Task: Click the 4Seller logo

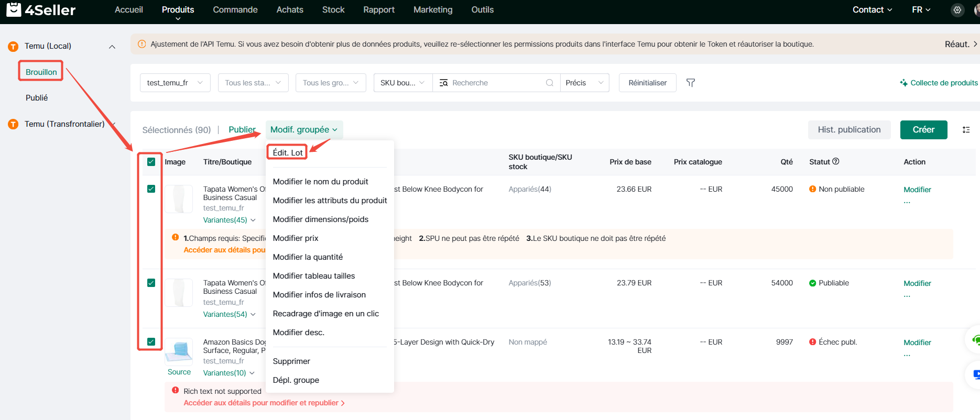Action: point(41,9)
